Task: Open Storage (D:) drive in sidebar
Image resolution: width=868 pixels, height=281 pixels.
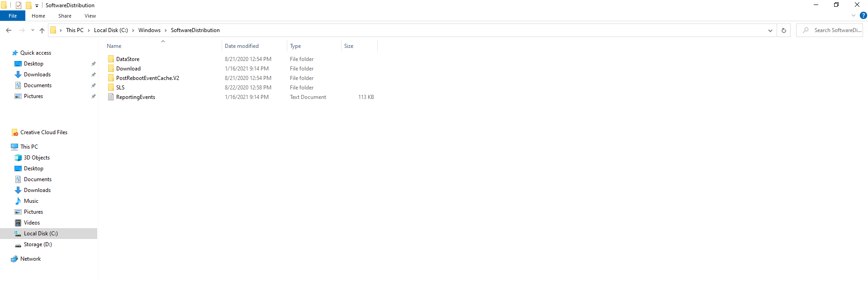Action: coord(38,244)
